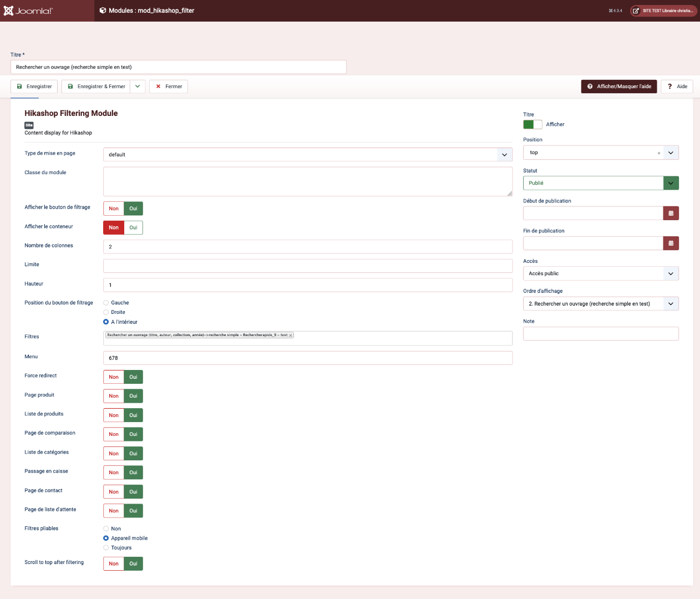Click the Fermer button
The width and height of the screenshot is (700, 599).
169,87
